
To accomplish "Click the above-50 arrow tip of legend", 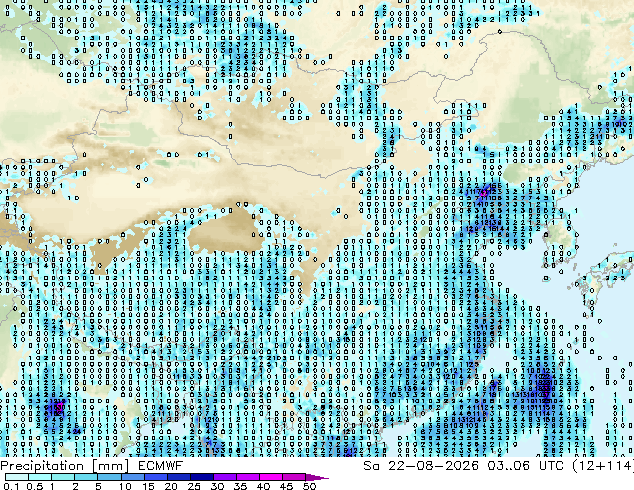I will point(317,477).
